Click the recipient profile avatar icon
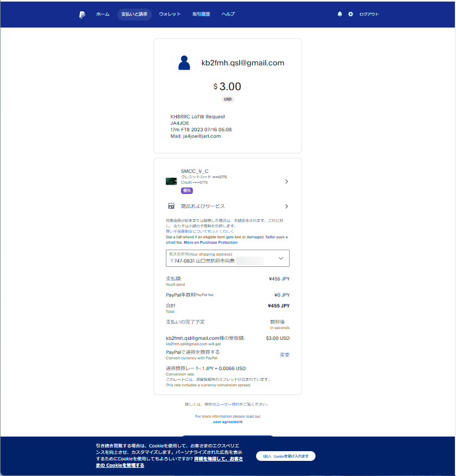456x476 pixels. (x=184, y=63)
